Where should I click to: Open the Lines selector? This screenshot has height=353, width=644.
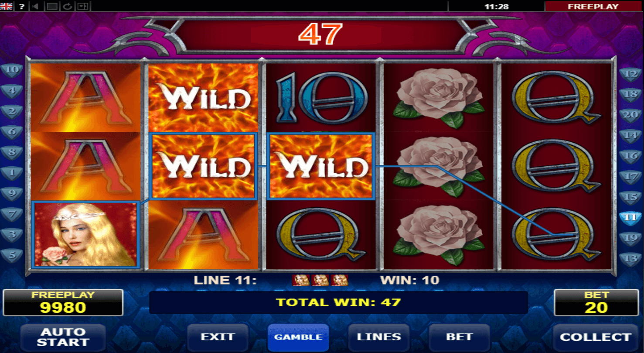(379, 337)
